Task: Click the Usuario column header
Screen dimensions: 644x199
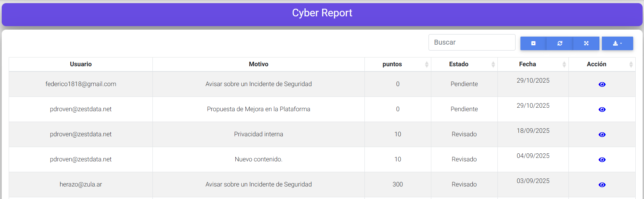Action: point(81,64)
